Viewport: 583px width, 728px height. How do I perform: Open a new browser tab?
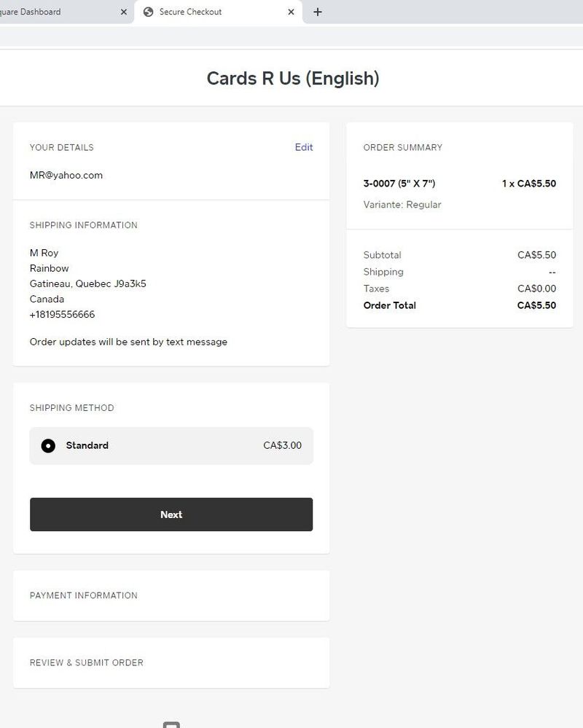coord(318,12)
